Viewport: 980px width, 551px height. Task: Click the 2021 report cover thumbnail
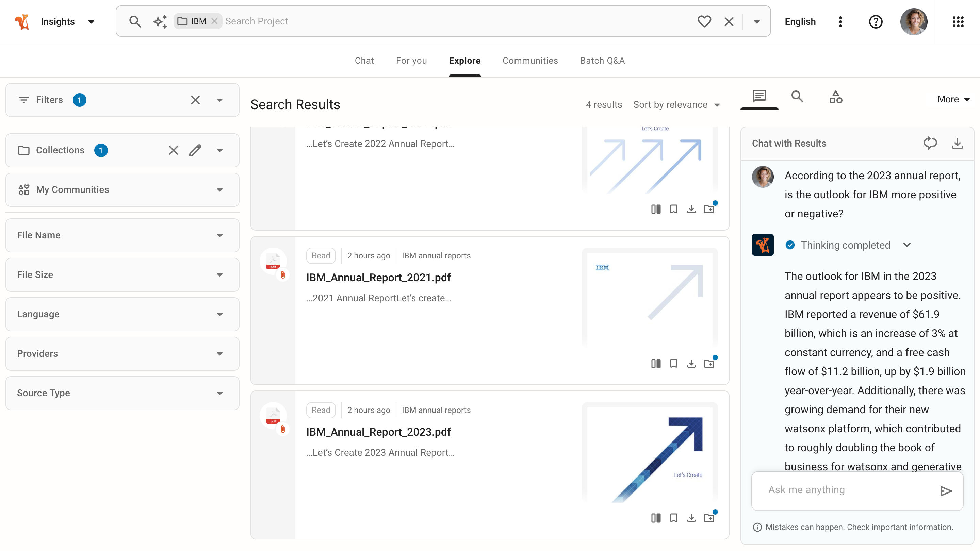(650, 297)
